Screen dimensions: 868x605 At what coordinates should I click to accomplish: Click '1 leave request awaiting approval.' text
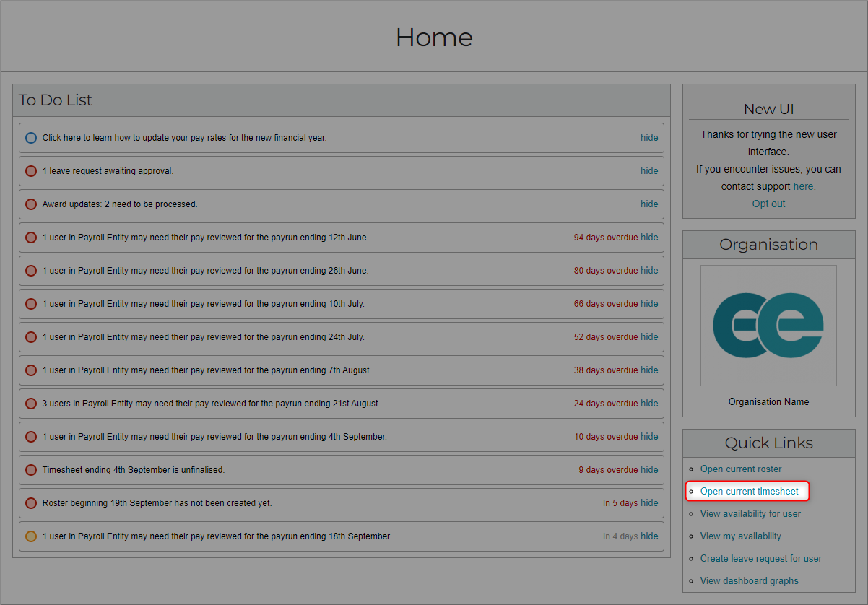click(108, 170)
